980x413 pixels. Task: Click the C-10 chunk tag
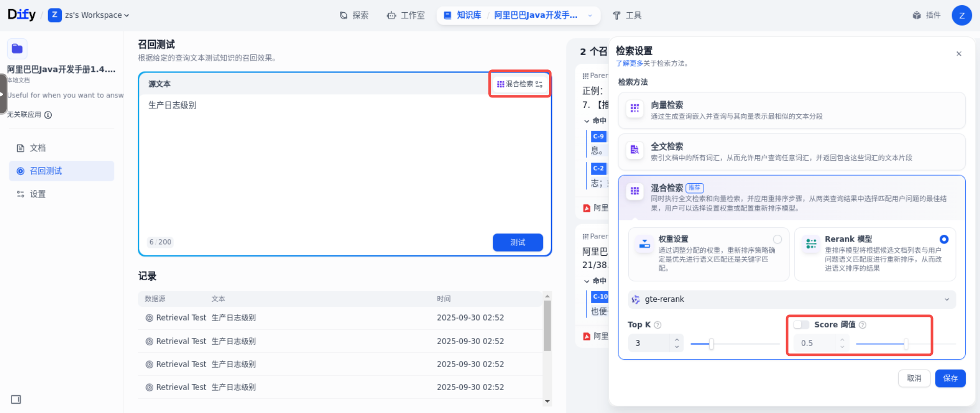click(x=600, y=296)
